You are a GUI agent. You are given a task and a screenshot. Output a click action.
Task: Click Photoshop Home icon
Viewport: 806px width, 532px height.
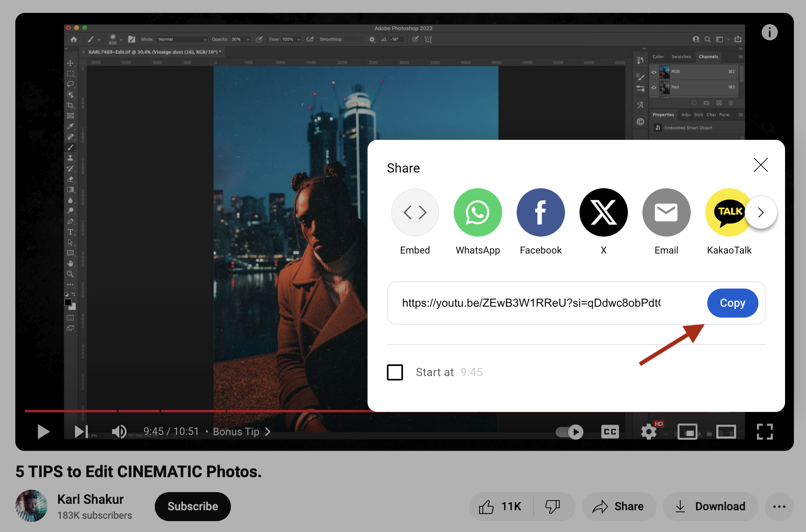(73, 39)
